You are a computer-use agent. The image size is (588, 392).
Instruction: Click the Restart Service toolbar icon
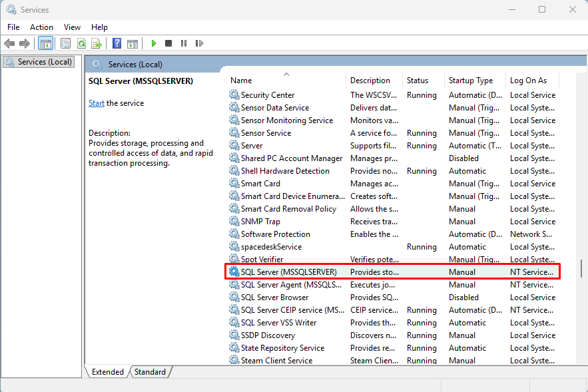click(199, 43)
